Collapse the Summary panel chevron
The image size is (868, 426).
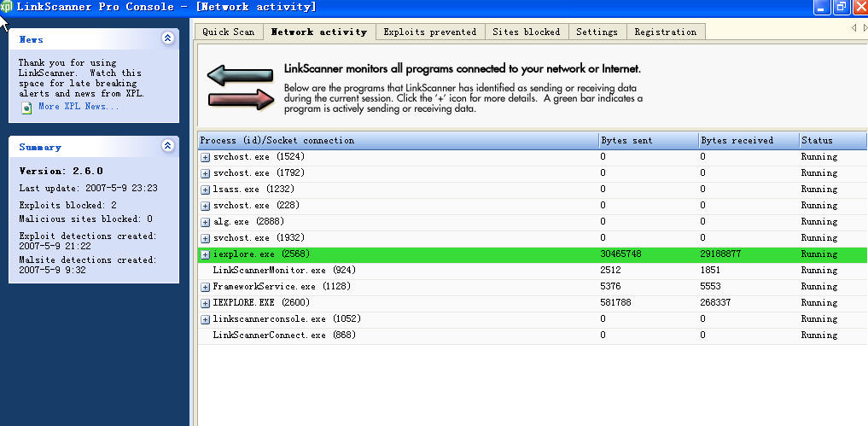pos(168,146)
